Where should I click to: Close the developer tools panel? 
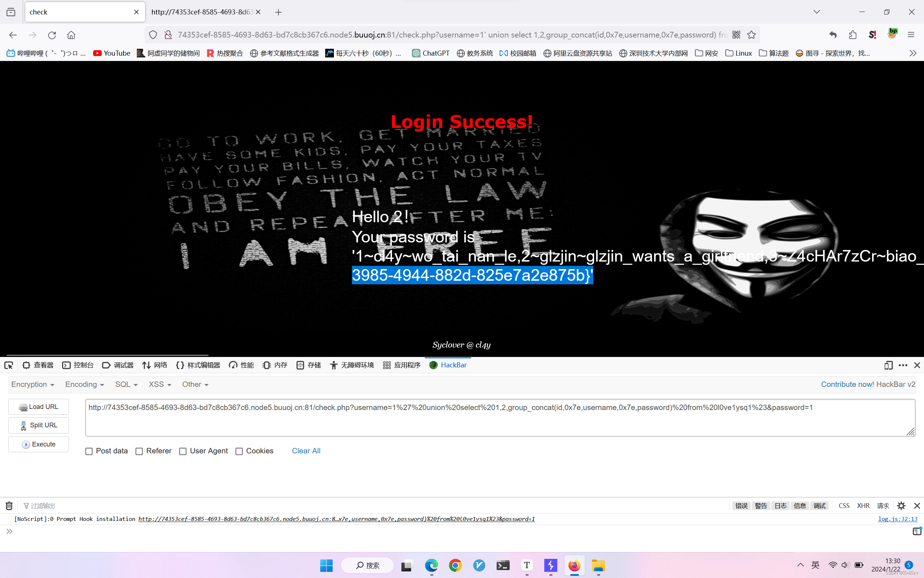[917, 366]
